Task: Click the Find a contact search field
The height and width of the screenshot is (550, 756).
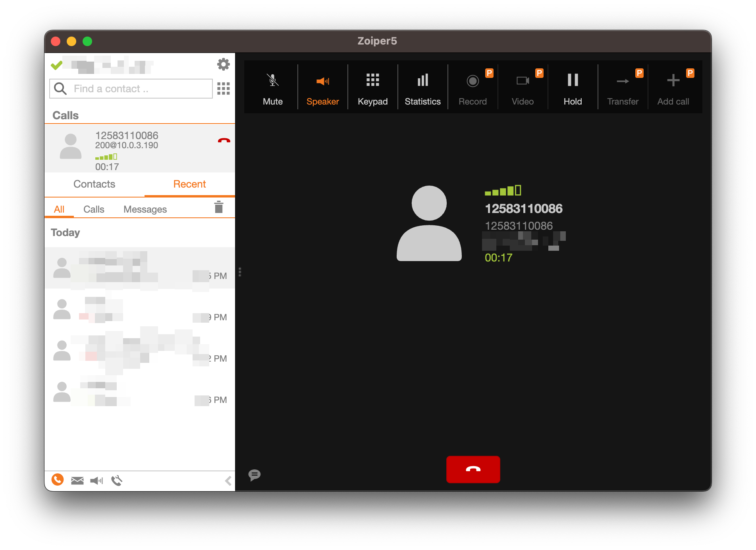Action: coord(131,88)
